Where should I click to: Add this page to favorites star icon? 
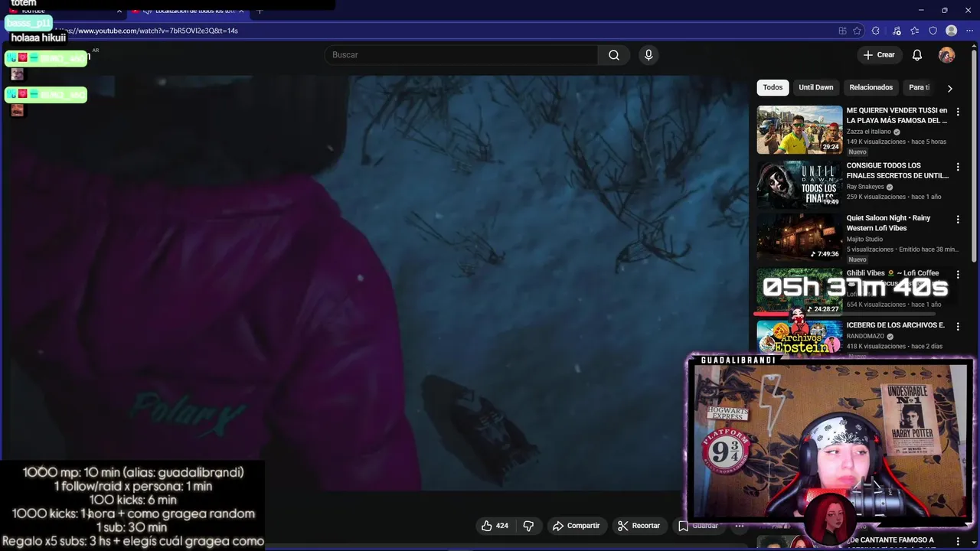pos(857,31)
